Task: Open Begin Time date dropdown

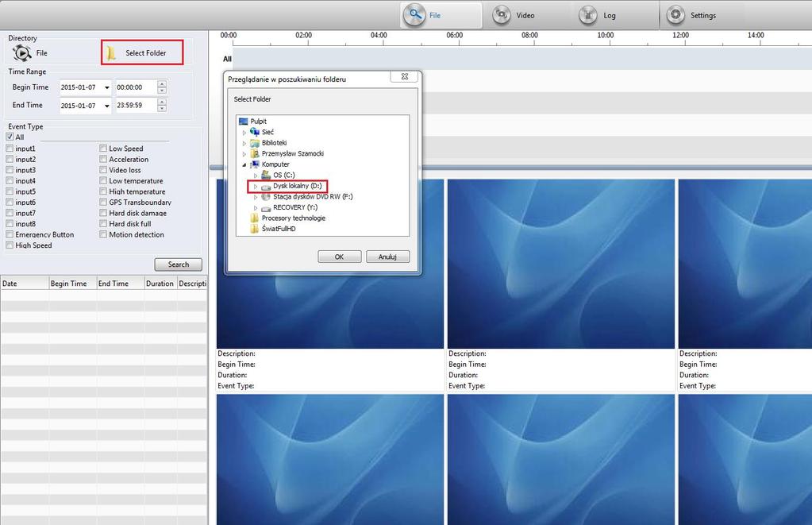Action: coord(106,87)
